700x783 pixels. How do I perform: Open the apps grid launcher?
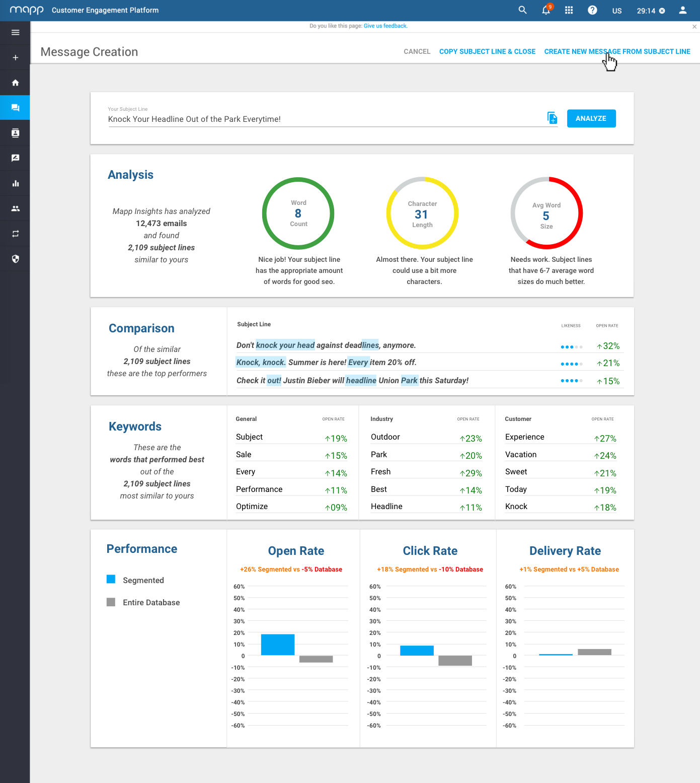(x=569, y=10)
